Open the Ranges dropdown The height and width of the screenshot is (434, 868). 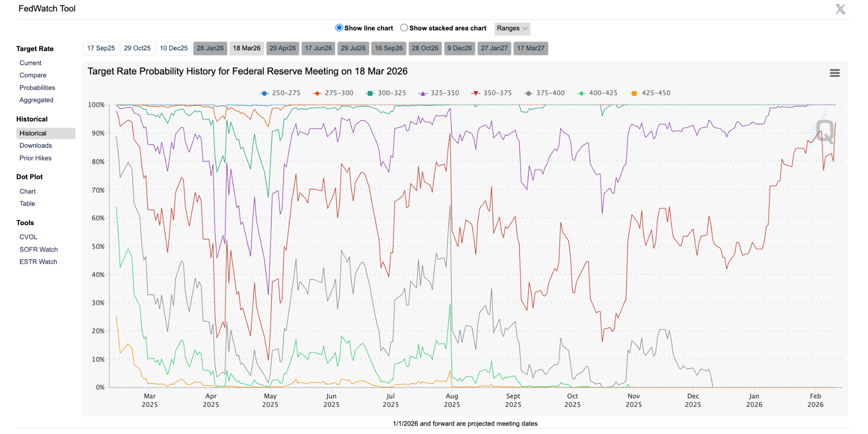coord(512,28)
